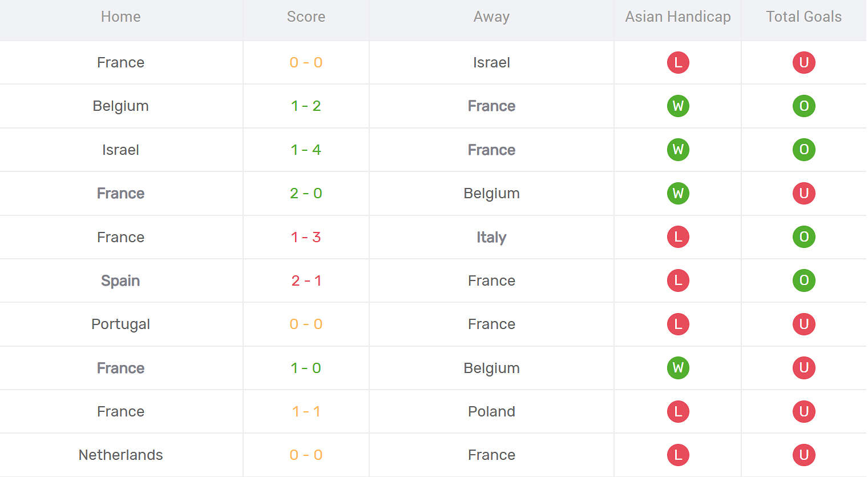Image resolution: width=868 pixels, height=477 pixels.
Task: Open the 1 - 4 score for Israel vs France
Action: click(306, 150)
